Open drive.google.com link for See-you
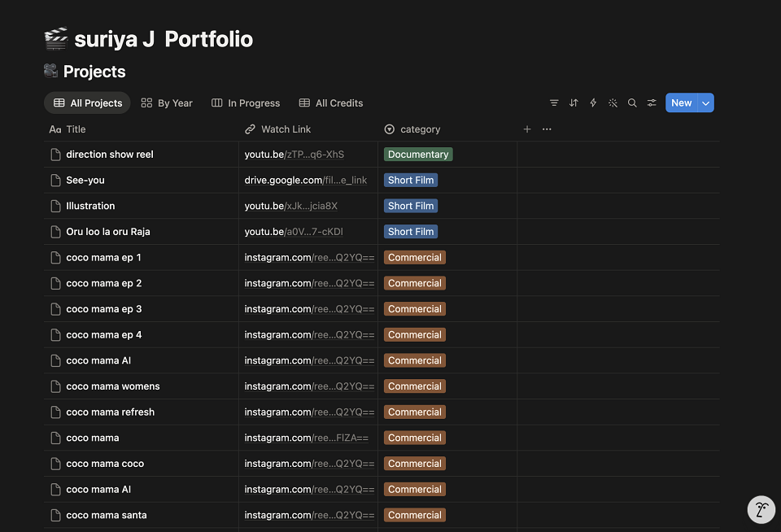The height and width of the screenshot is (532, 781). click(x=306, y=181)
